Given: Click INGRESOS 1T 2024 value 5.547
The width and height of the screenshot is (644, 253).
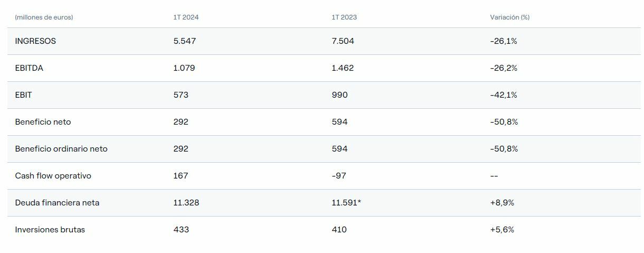Looking at the screenshot, I should coord(184,41).
